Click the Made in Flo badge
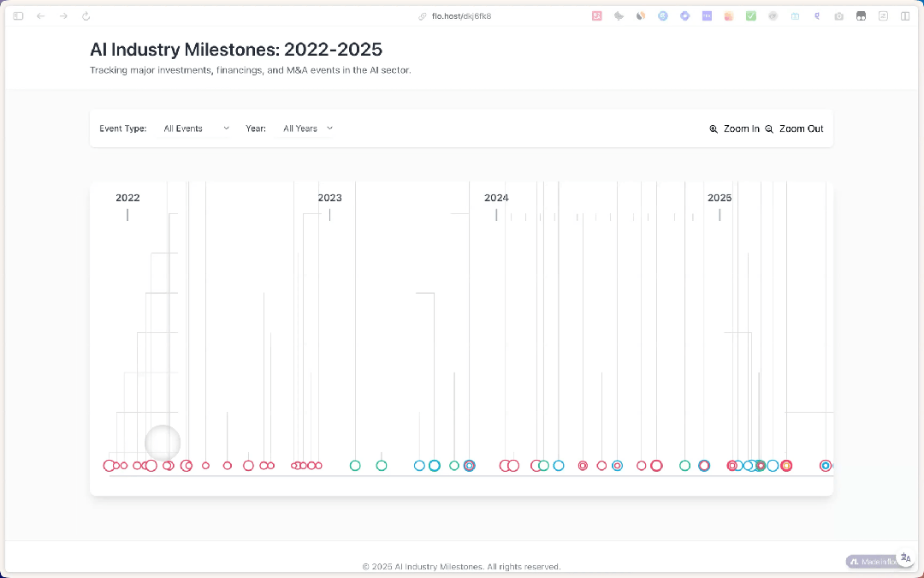924x578 pixels. click(872, 562)
